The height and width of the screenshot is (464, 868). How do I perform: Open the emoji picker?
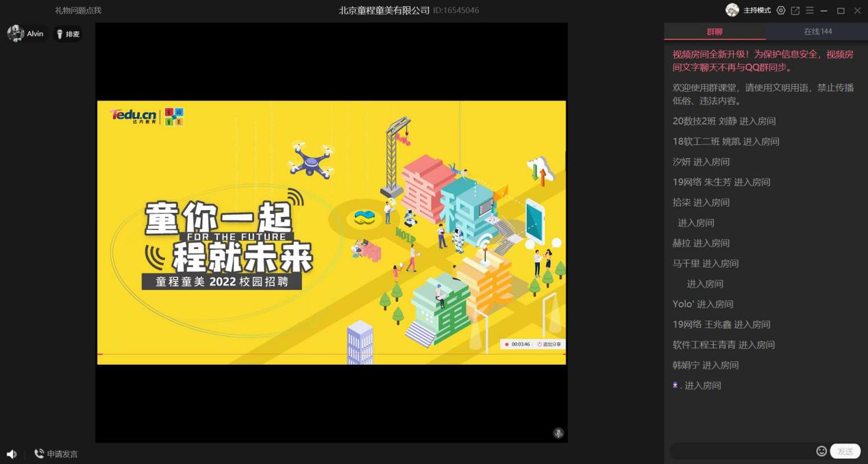(x=821, y=451)
